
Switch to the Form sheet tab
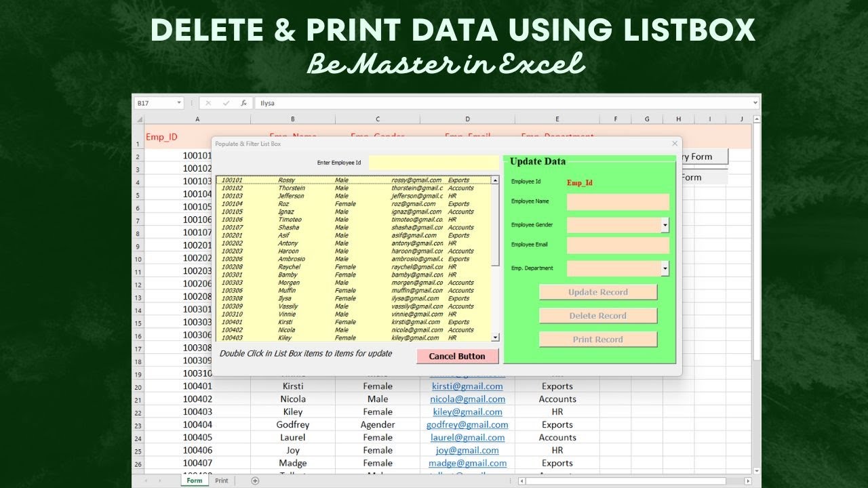click(x=195, y=481)
